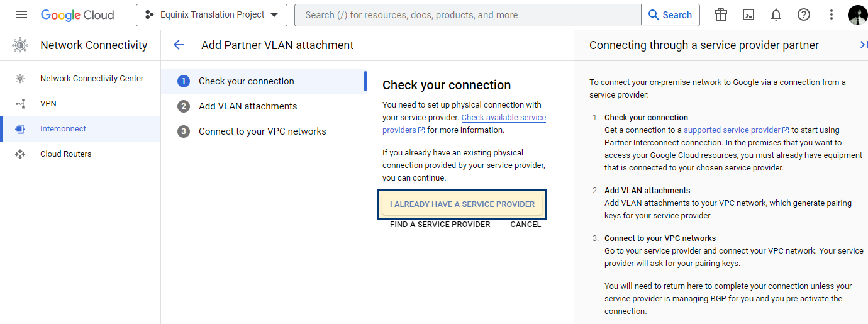Collapse the help panel chevron
This screenshot has width=868, height=324.
coord(863,45)
